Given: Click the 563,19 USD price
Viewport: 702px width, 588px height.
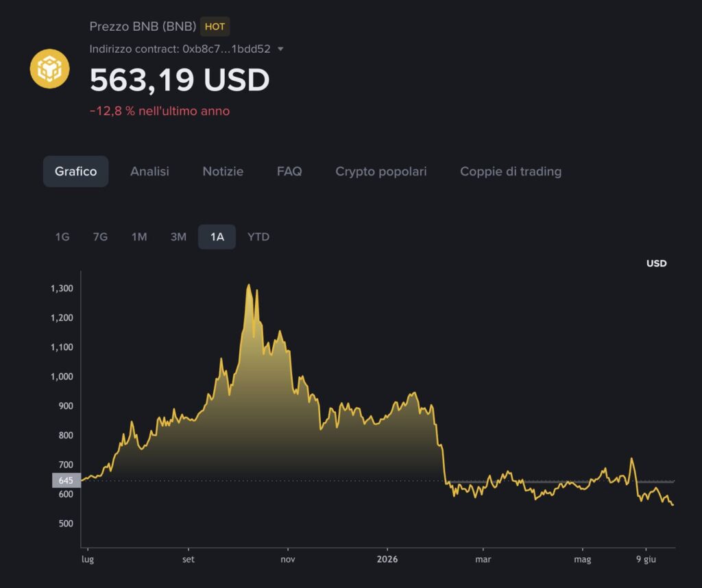Looking at the screenshot, I should [180, 80].
